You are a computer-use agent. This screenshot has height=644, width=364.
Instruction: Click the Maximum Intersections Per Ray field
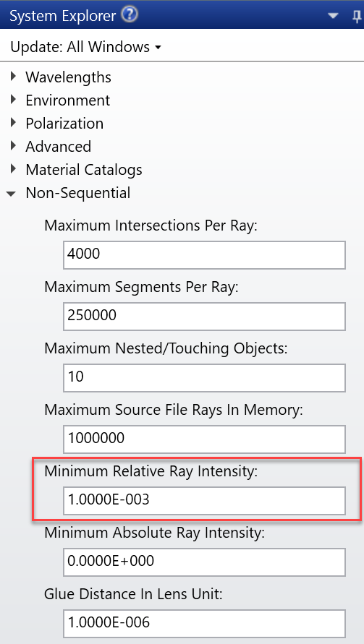point(204,255)
